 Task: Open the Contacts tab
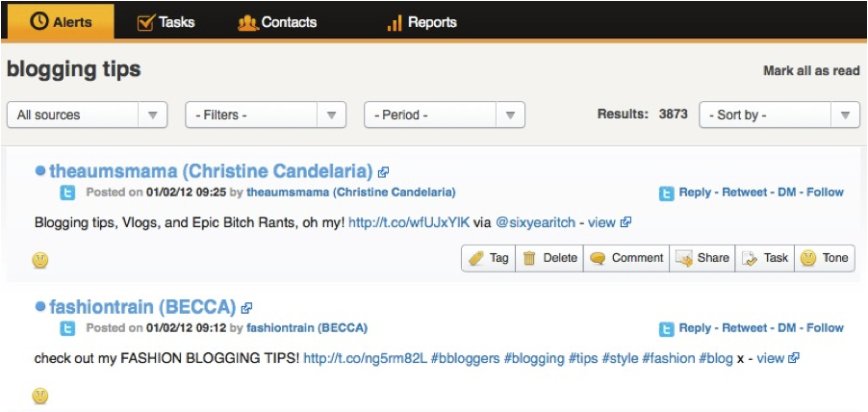point(277,21)
